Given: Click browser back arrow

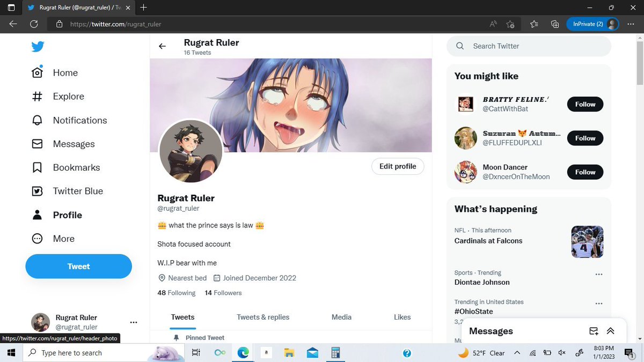Looking at the screenshot, I should [x=13, y=24].
